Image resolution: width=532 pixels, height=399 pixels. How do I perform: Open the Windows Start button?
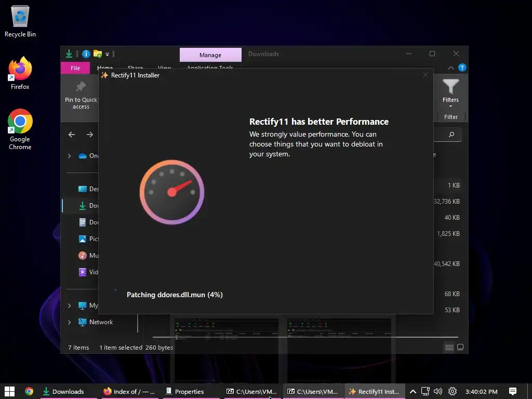click(x=9, y=392)
